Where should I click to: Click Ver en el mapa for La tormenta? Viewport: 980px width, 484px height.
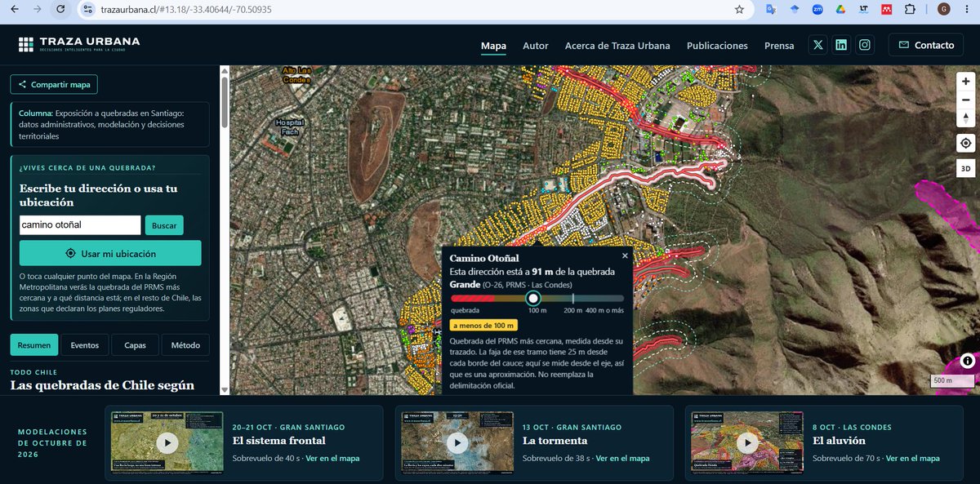coord(623,458)
